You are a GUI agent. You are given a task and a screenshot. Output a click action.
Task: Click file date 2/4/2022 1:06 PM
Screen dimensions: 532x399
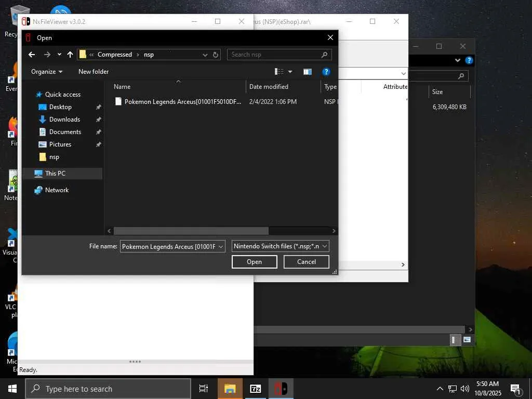(x=273, y=102)
